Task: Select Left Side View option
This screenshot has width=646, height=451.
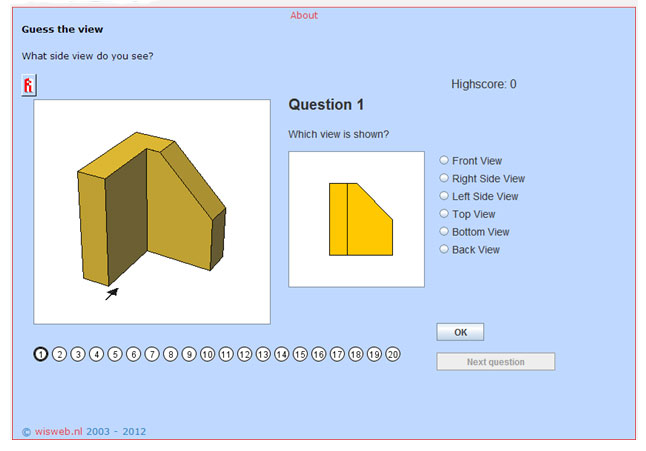Action: pos(444,196)
